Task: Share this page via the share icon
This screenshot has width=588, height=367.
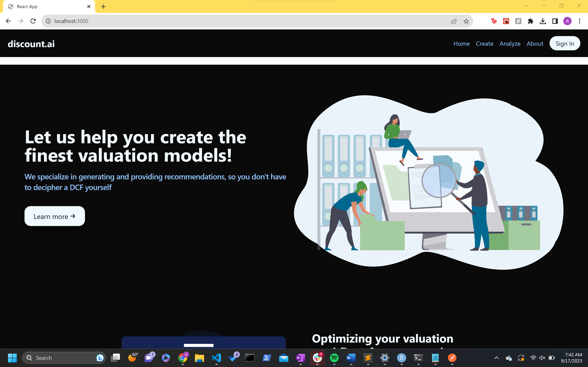Action: coord(454,21)
